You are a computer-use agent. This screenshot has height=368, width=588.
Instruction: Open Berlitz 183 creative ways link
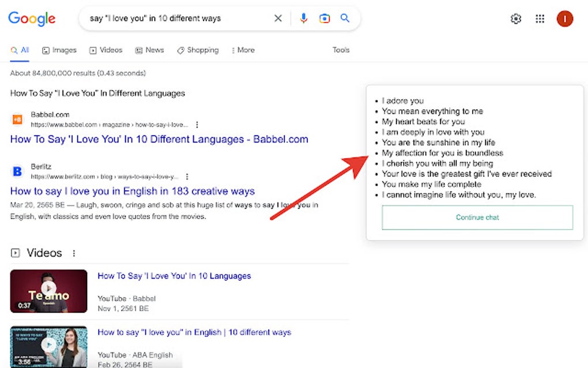(133, 191)
